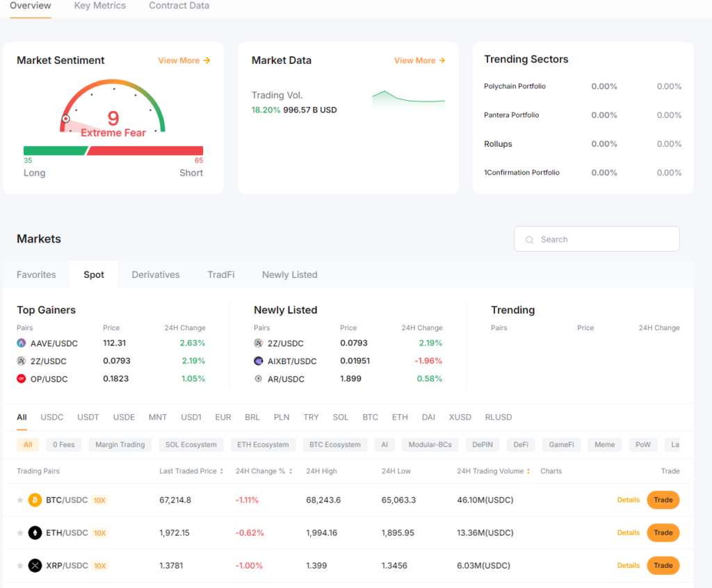Sort by Last Traded Price arrows
712x588 pixels.
point(222,471)
